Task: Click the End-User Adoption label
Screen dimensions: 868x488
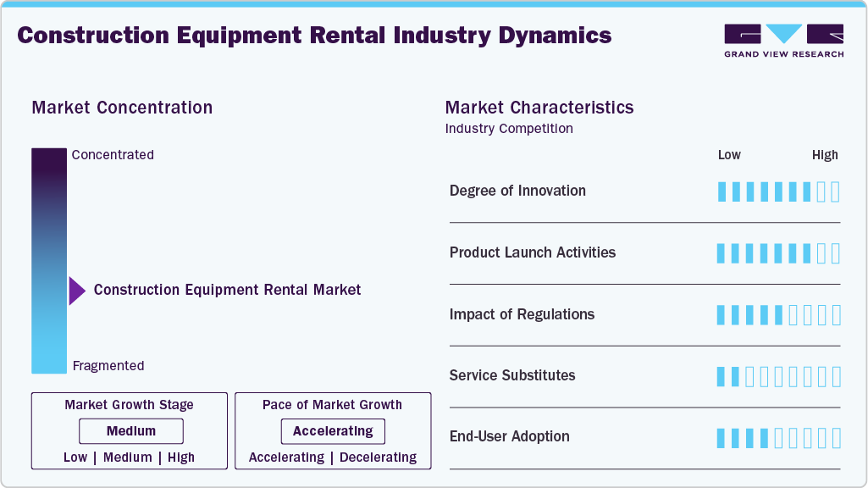Action: pos(509,436)
